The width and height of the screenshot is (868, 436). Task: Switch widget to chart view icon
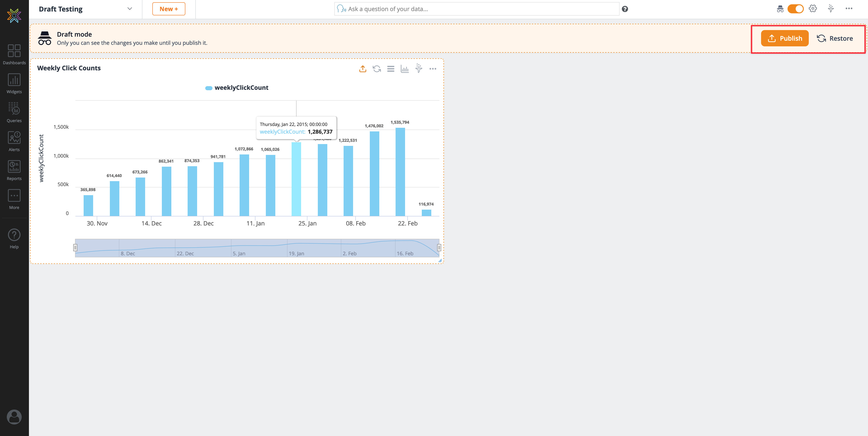coord(405,69)
